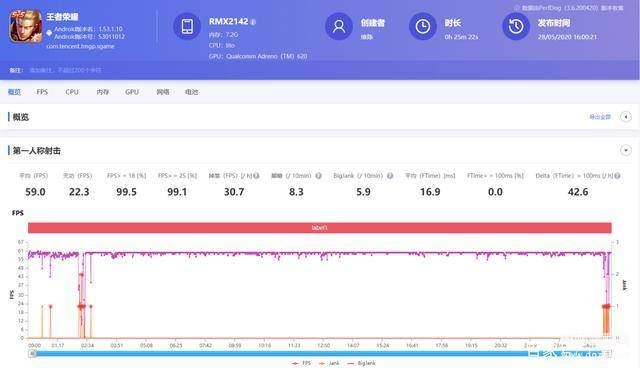Toggle the Jank series in chart legend

click(329, 363)
